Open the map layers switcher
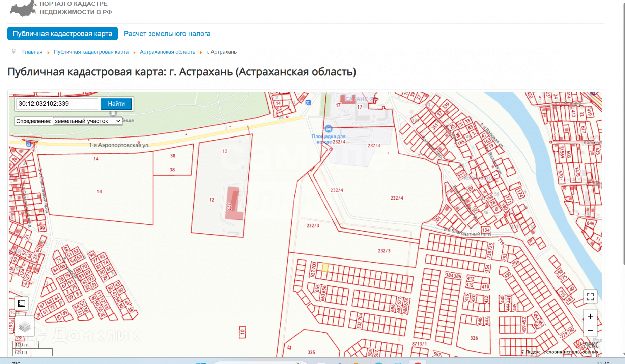Viewport: 625px width, 364px height. [x=24, y=326]
